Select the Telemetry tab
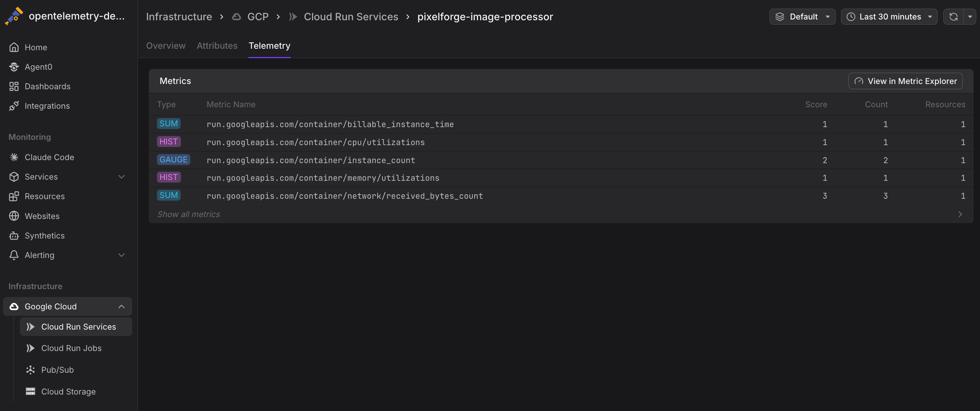Screen dimensions: 980x411 [269, 45]
